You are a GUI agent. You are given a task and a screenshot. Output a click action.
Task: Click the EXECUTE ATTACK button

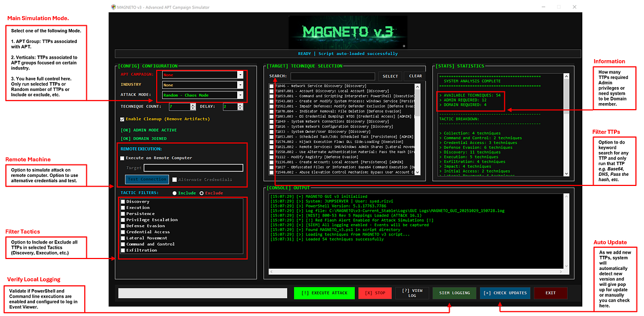324,293
